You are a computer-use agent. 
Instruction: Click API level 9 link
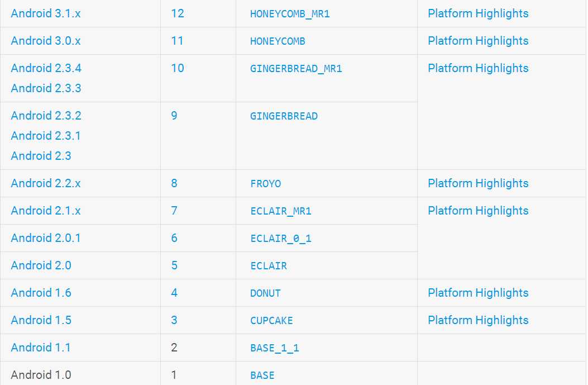point(174,116)
